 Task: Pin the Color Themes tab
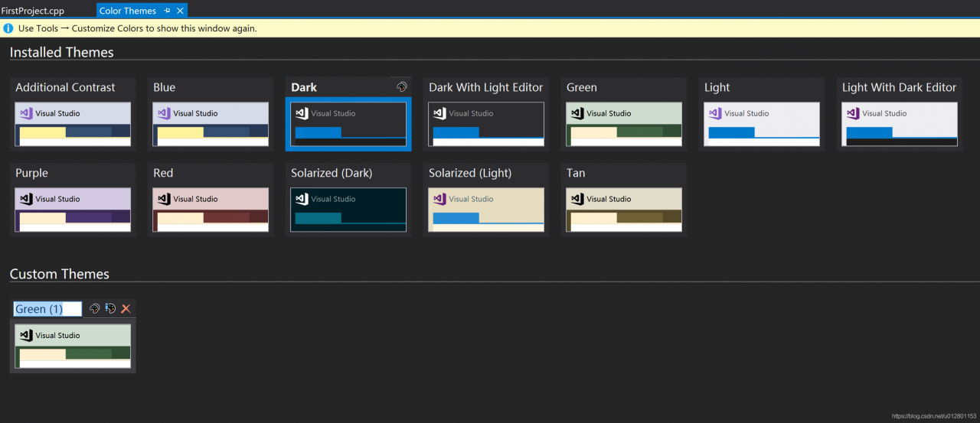168,11
